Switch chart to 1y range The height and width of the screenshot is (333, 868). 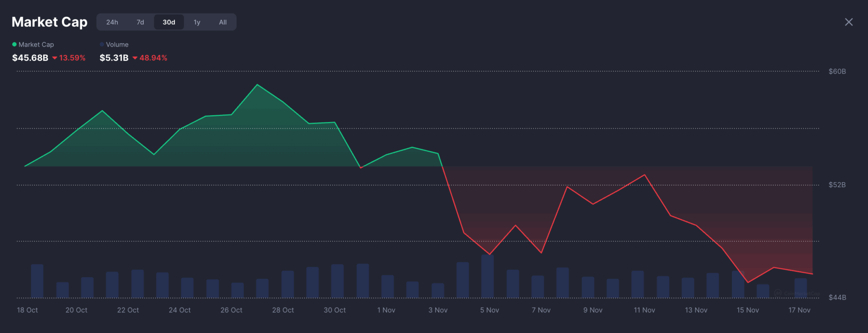(x=197, y=22)
